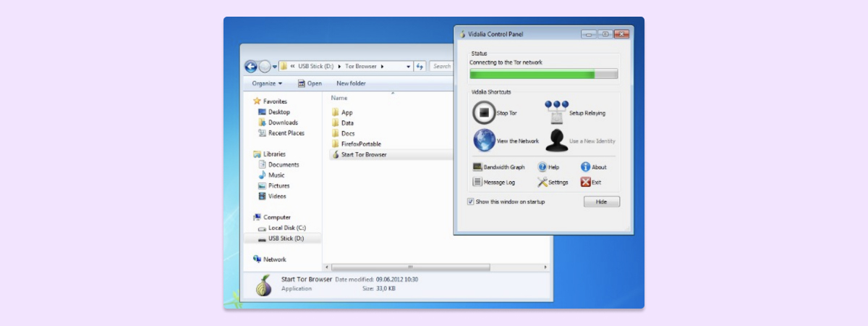
Task: Open Desktop in Favorites
Action: click(273, 112)
